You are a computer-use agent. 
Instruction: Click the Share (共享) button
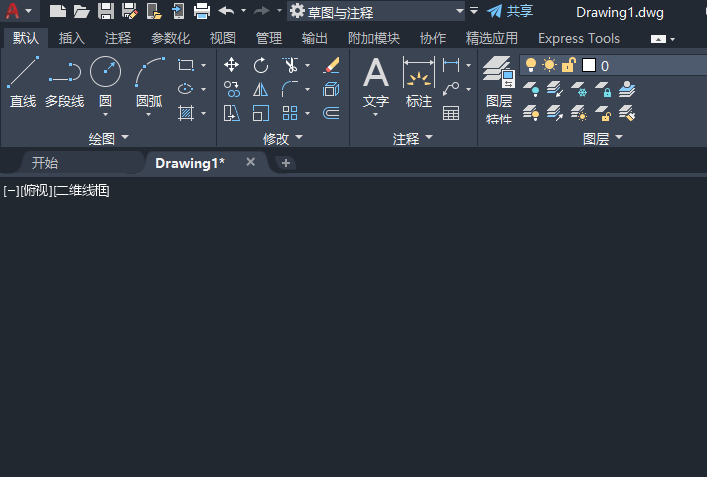[x=510, y=11]
